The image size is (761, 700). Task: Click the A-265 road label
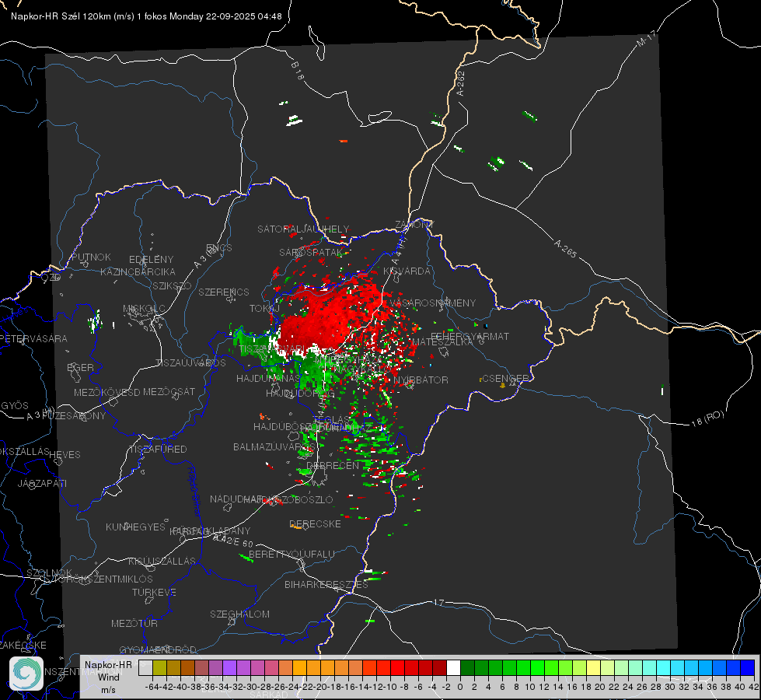click(x=565, y=248)
